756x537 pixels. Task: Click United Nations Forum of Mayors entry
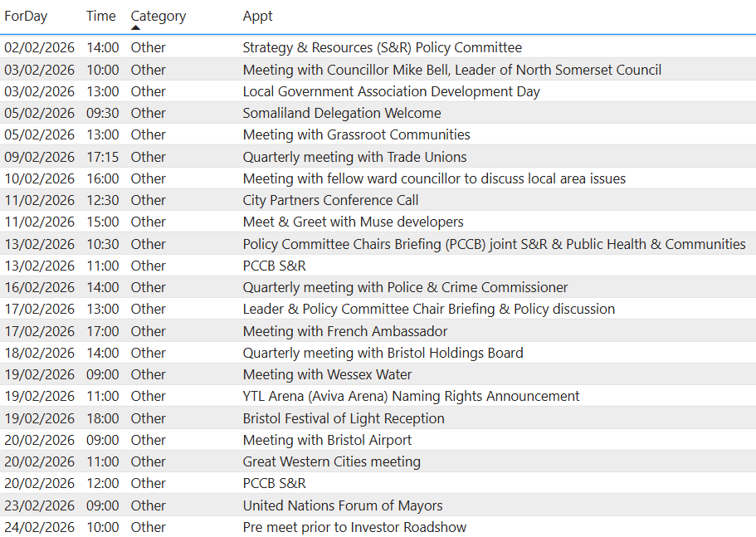coord(342,505)
